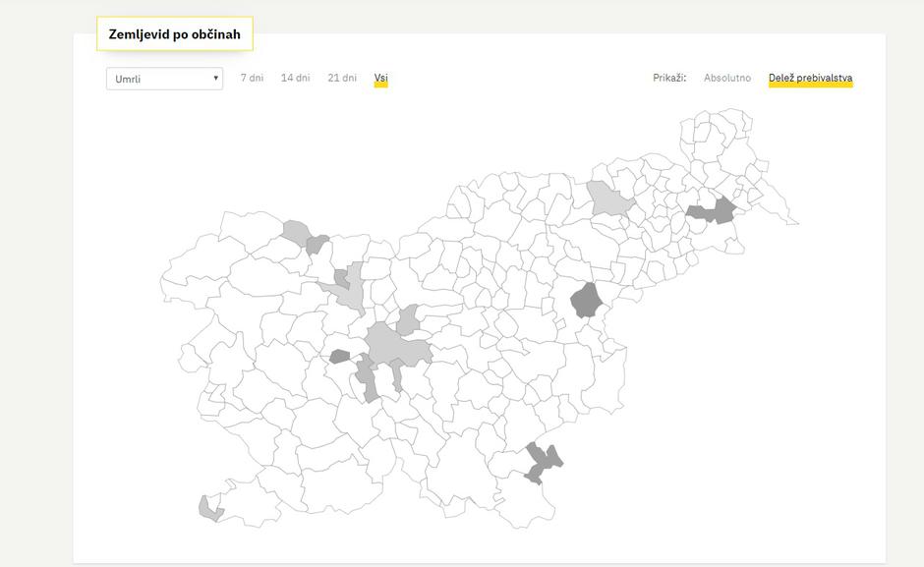Click the Zemljevid po občinah heading
Screen dimensions: 924x567
[x=174, y=32]
